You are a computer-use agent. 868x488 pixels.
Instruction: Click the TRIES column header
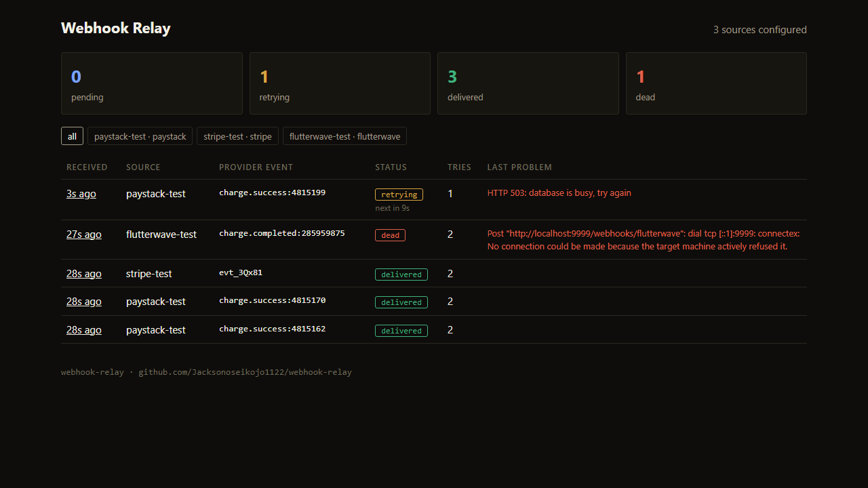[x=459, y=167]
